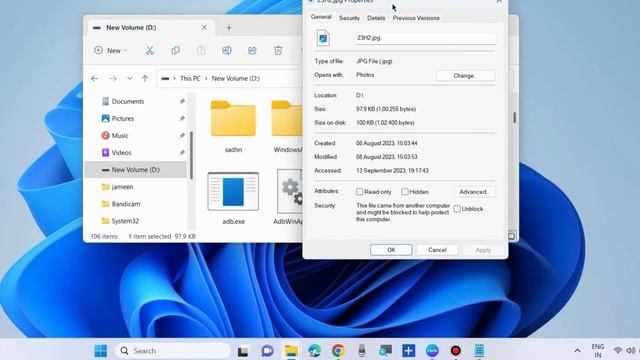This screenshot has width=640, height=360.
Task: Click the Rename icon in File Explorer toolbar
Action: tap(227, 50)
